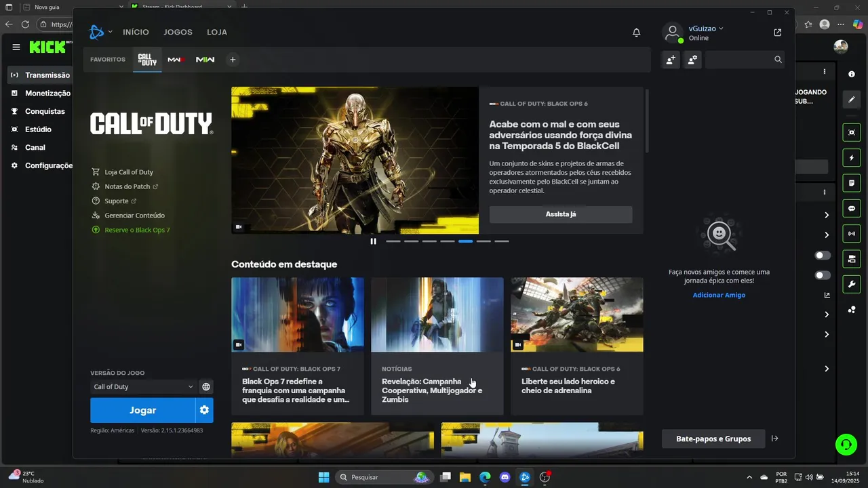Open the Call of Duty version dropdown
The width and height of the screenshot is (868, 488).
[143, 387]
